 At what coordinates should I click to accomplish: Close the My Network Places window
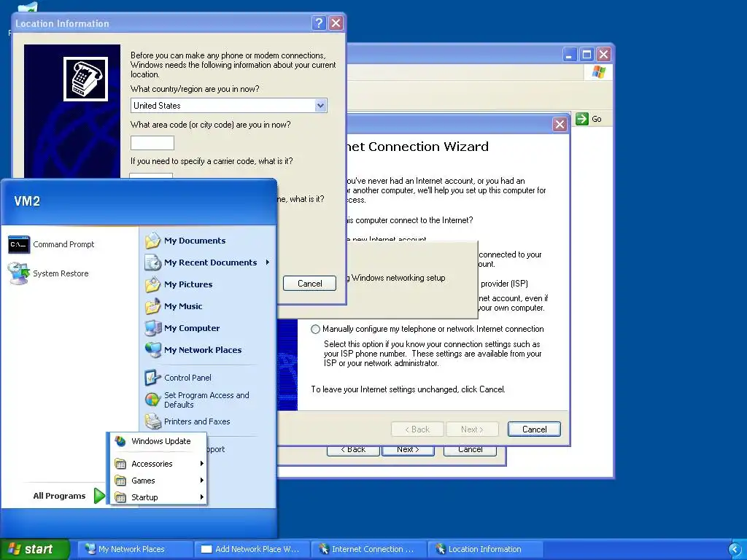coord(603,54)
